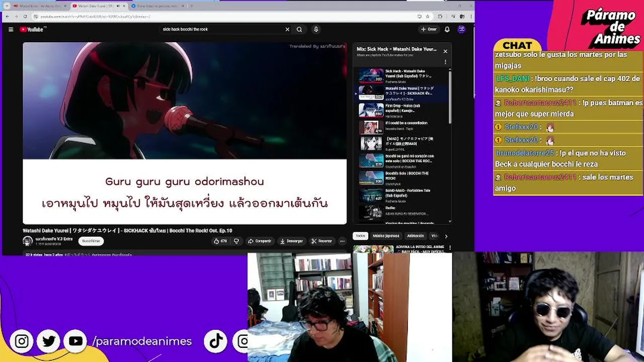Viewport: 644px width, 362px height.
Task: Click the Recortar clip button
Action: pos(322,241)
